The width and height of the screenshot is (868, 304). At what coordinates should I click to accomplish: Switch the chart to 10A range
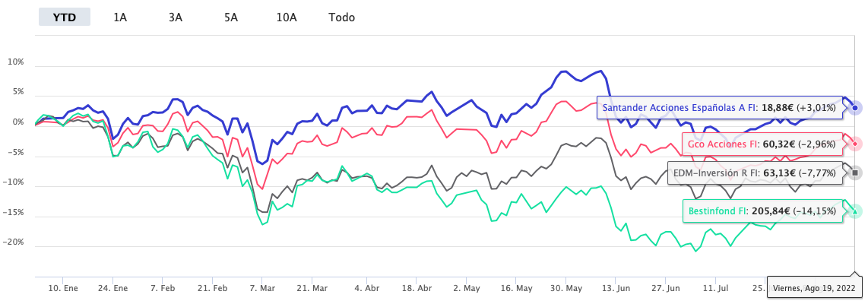pos(287,17)
